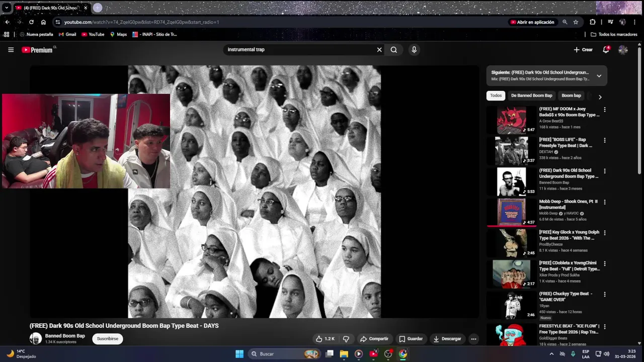Viewport: 644px width, 362px height.
Task: Go back with the browser back arrow
Action: coord(7,22)
